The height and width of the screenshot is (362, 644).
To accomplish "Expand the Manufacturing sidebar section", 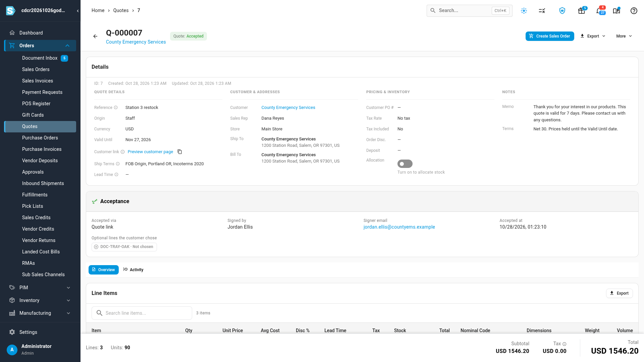I will point(40,313).
